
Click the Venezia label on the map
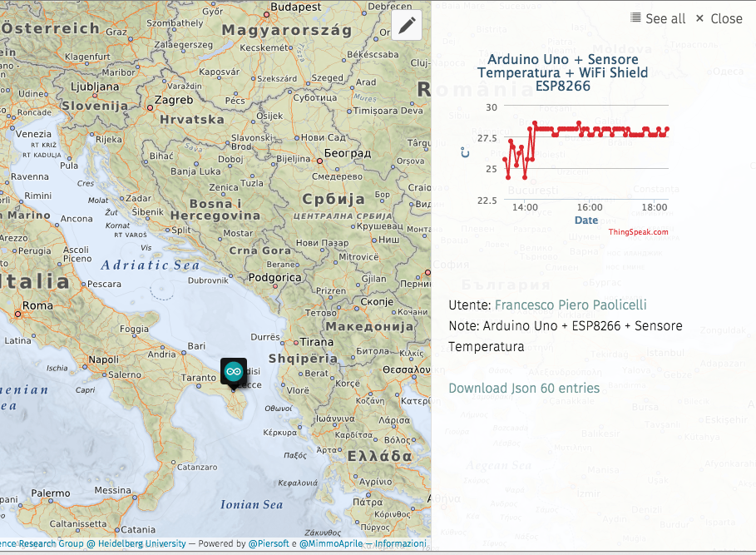coord(33,134)
